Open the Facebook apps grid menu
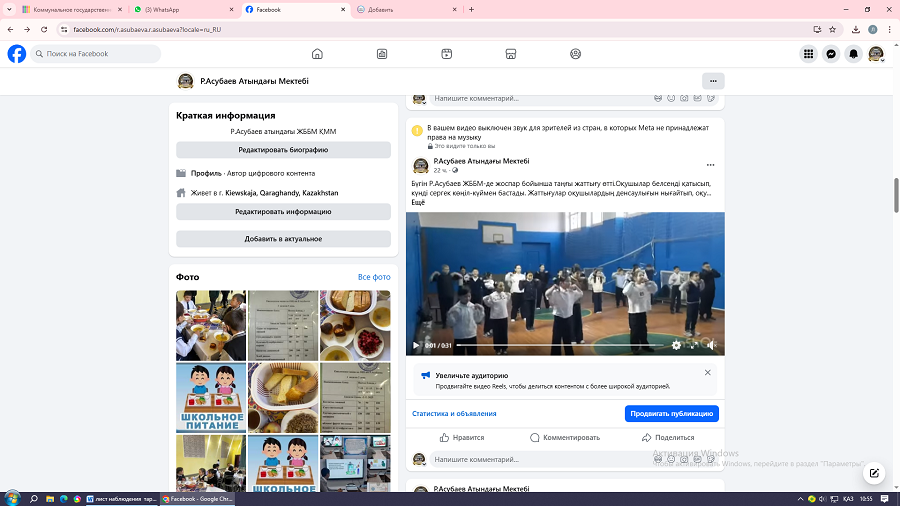 tap(808, 54)
